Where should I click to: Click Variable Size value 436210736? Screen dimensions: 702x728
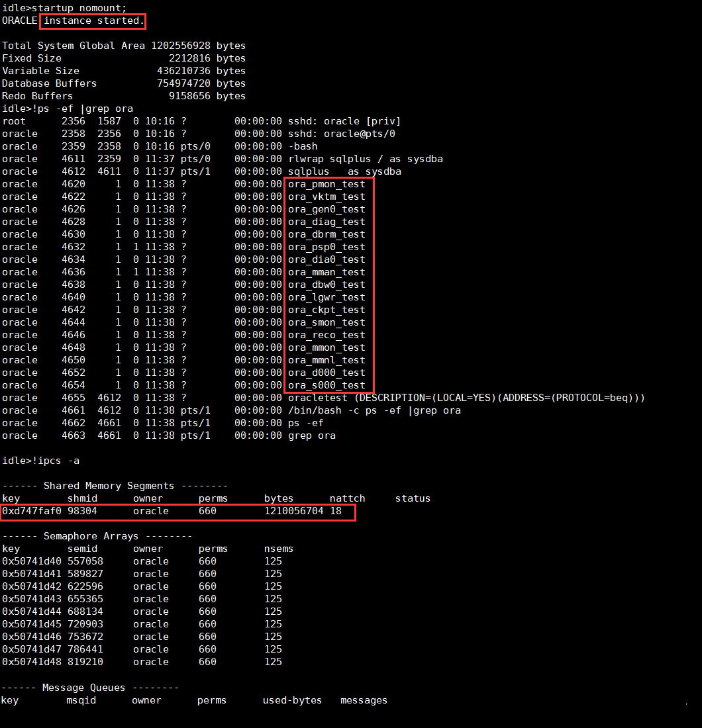(x=183, y=71)
